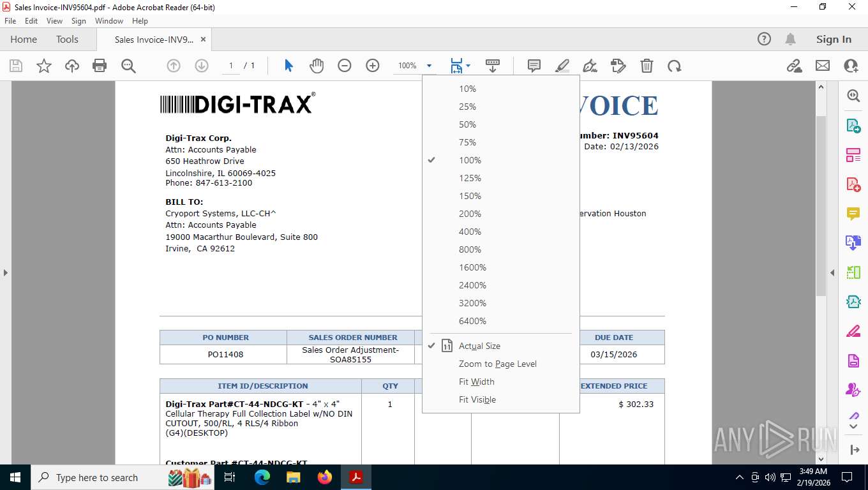Show hidden system tray icons
Screen dimensions: 868x490
click(x=740, y=477)
